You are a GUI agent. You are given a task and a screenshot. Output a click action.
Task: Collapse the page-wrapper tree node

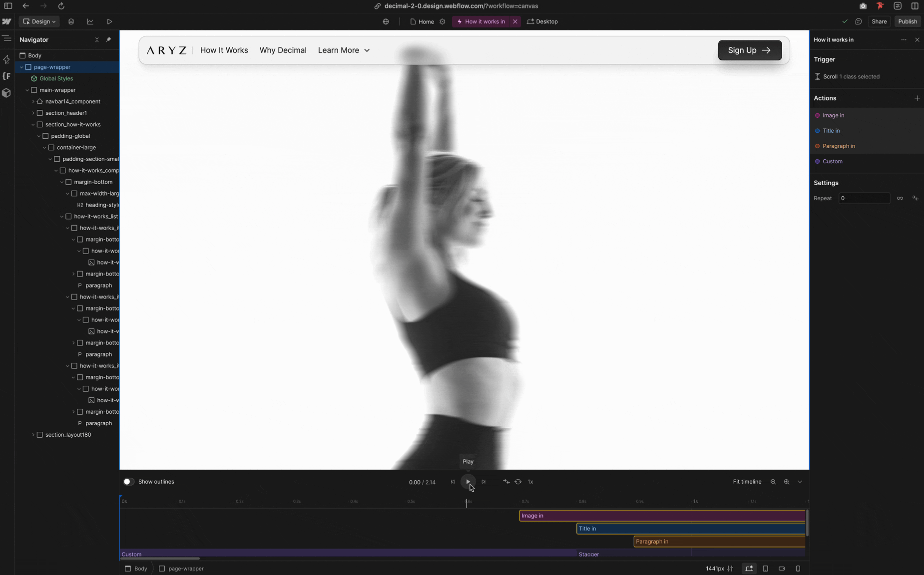[21, 67]
